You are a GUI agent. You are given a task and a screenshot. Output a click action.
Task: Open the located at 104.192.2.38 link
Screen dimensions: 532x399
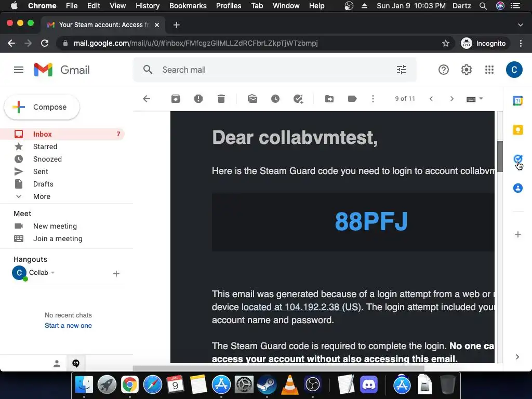pos(302,307)
